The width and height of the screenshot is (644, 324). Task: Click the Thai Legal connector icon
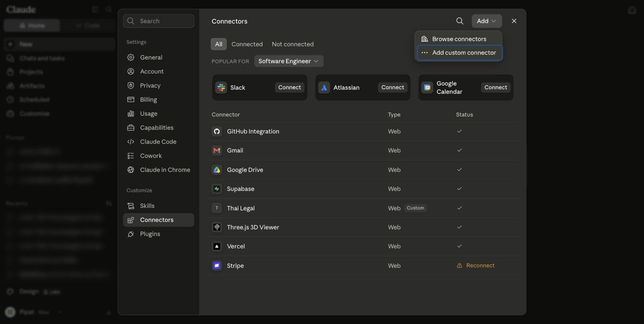(x=217, y=208)
